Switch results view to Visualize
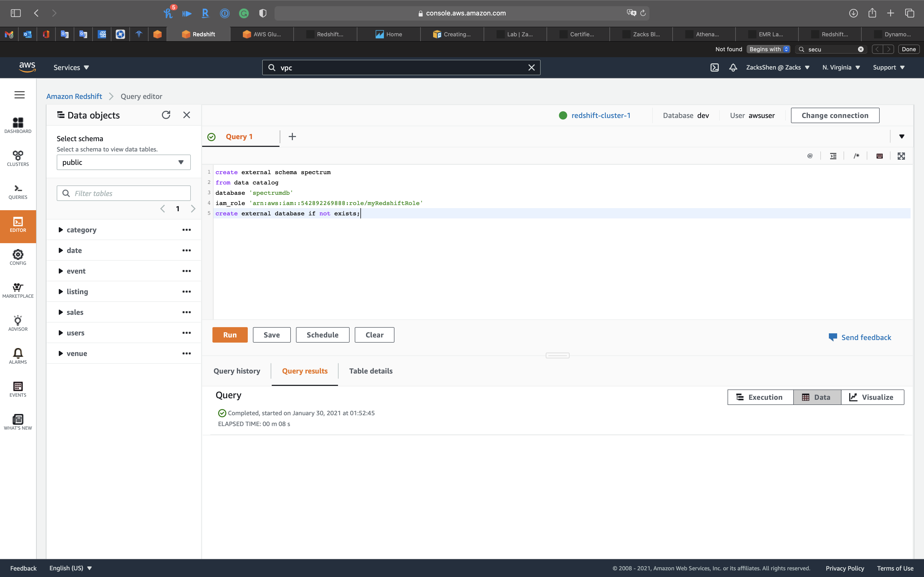This screenshot has width=924, height=577. [x=872, y=397]
